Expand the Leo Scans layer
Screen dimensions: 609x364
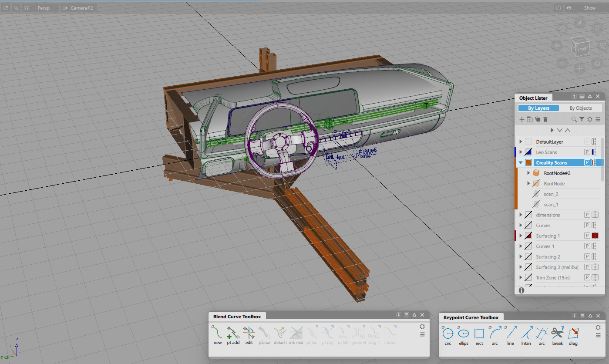coord(521,152)
